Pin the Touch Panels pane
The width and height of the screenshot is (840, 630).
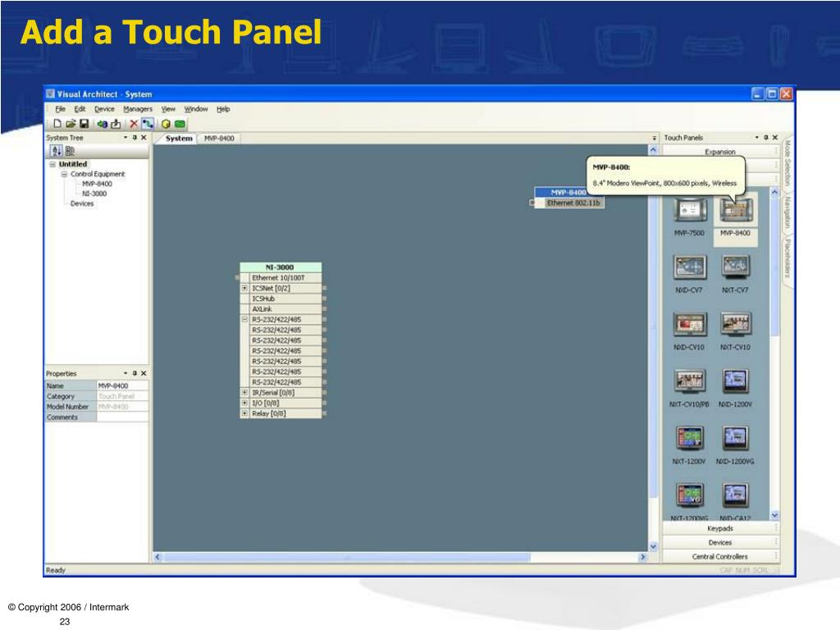(x=766, y=138)
